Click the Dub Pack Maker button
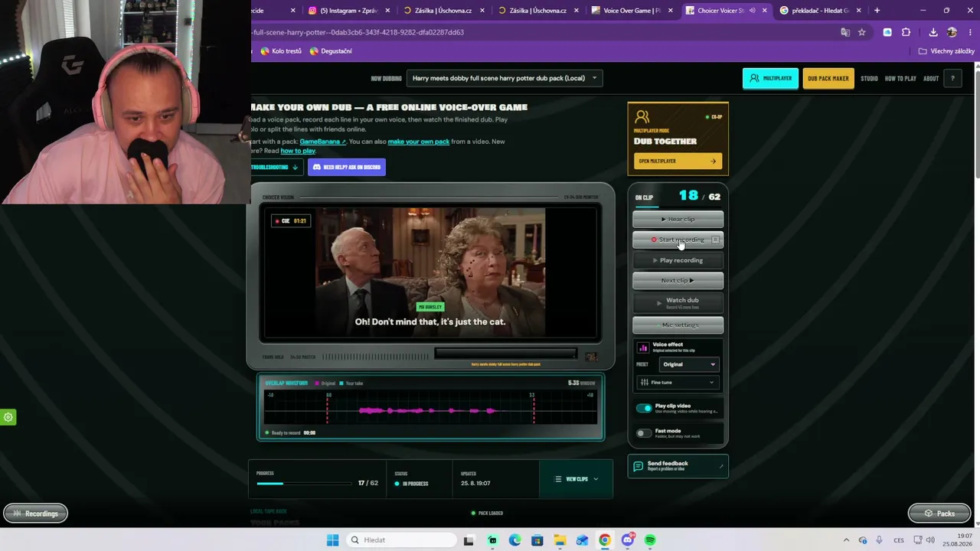The height and width of the screenshot is (551, 980). tap(828, 78)
